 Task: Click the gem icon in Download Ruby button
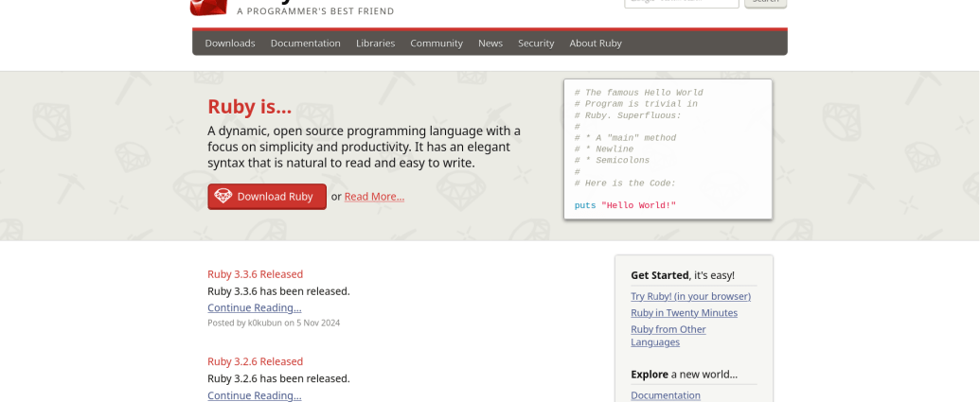223,196
